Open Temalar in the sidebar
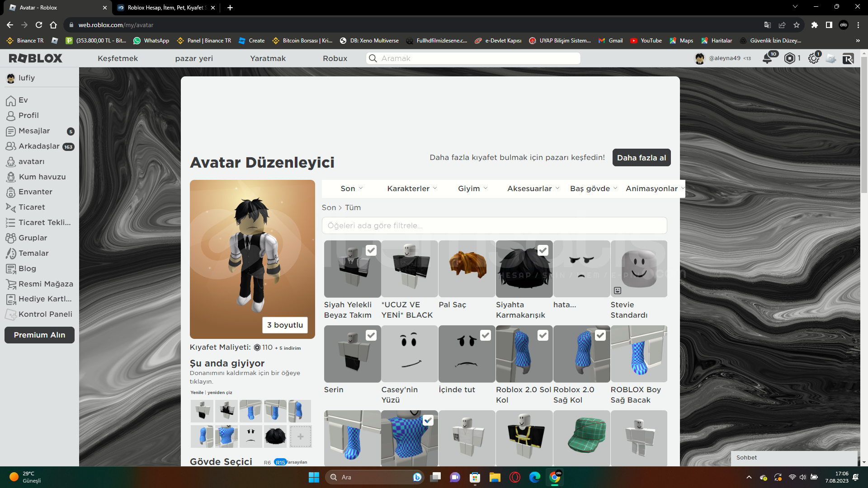Viewport: 868px width, 488px height. click(x=27, y=253)
